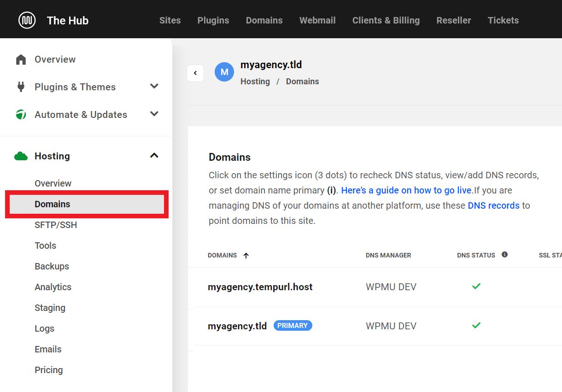Open the Sites menu
Image resolution: width=562 pixels, height=392 pixels.
click(170, 20)
